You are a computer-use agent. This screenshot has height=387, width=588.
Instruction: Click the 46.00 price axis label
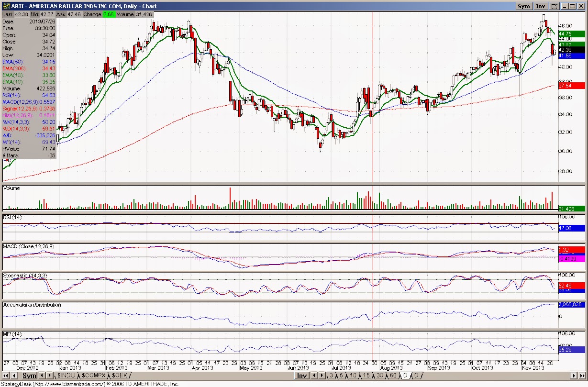(x=566, y=25)
